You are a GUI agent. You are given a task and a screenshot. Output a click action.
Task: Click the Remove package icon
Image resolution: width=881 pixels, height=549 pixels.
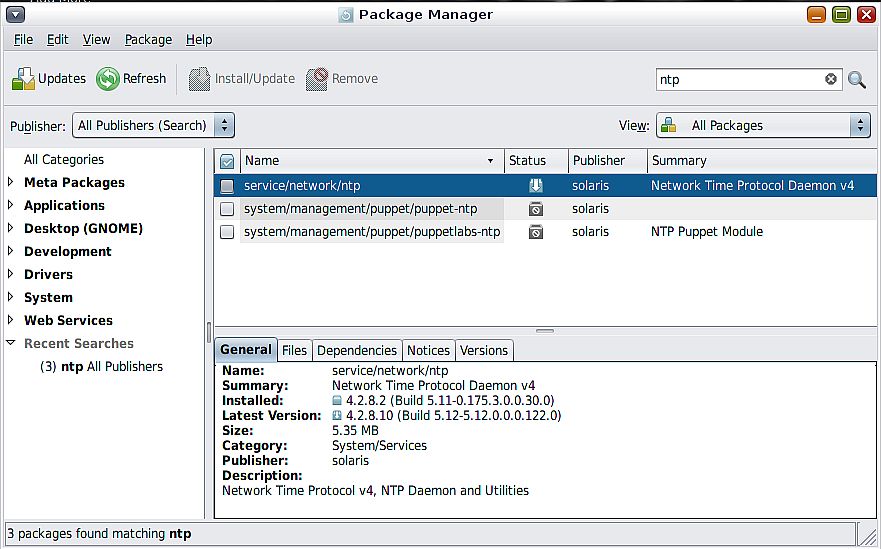click(x=317, y=79)
